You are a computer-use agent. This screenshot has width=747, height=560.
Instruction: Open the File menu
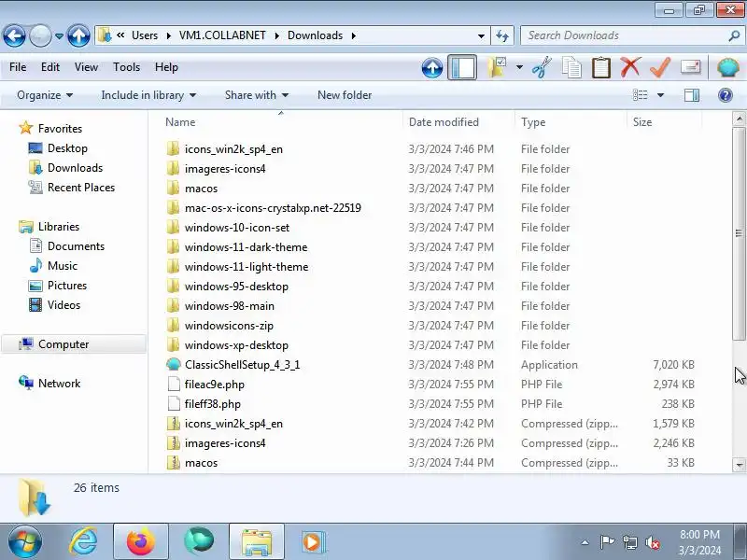(x=18, y=67)
